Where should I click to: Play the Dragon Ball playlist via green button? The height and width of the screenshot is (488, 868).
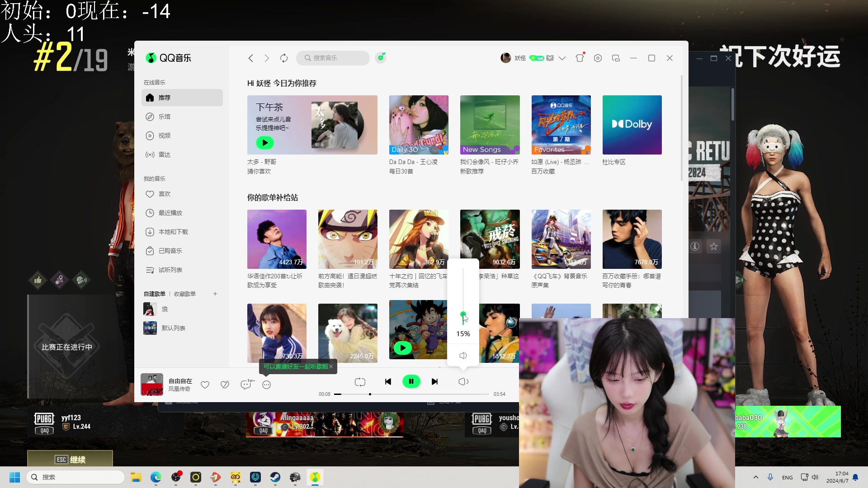[x=403, y=348]
